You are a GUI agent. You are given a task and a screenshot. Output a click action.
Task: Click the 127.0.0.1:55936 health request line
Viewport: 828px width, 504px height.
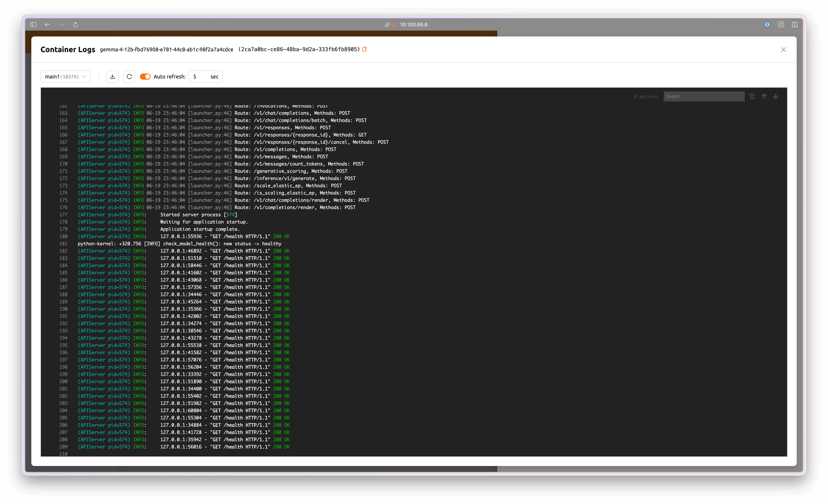pyautogui.click(x=184, y=237)
